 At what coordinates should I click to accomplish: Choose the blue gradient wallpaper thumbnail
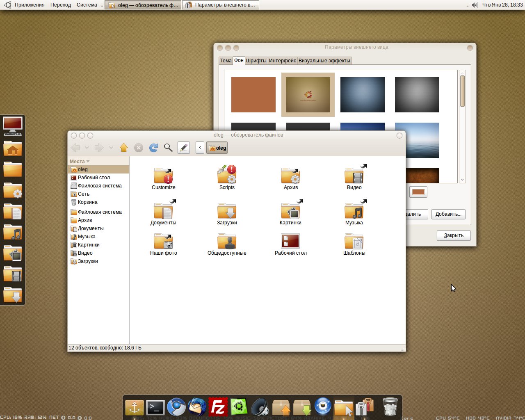[x=363, y=95]
